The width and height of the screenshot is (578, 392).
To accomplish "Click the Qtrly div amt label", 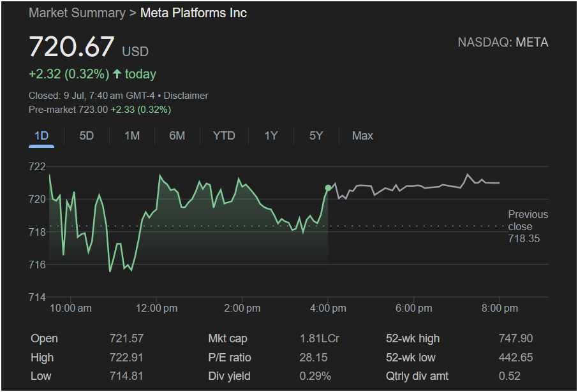I will [x=417, y=376].
